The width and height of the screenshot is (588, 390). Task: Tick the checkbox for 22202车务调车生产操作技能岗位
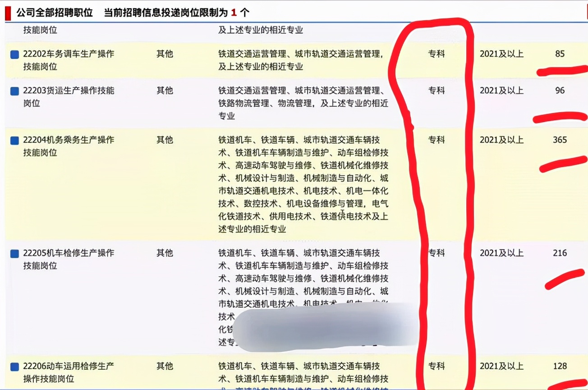14,54
